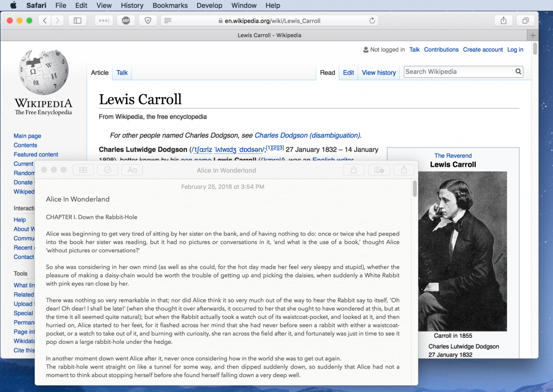Click the Safari forward button
This screenshot has height=392, width=553.
click(57, 20)
